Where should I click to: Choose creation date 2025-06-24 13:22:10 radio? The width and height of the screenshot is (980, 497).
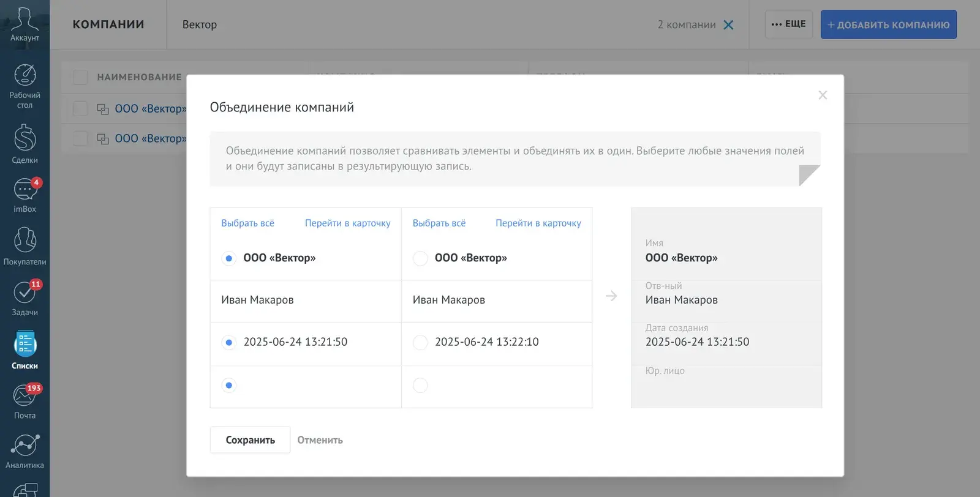click(420, 342)
